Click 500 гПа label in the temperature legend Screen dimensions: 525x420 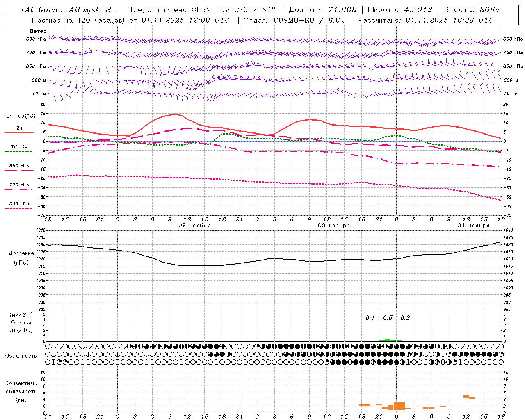point(19,204)
